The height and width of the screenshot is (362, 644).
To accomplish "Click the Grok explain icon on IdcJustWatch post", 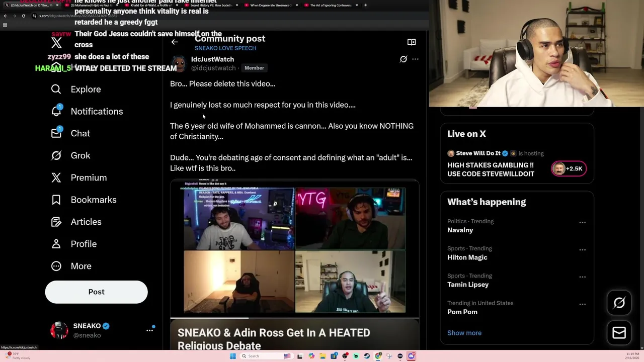I will coord(404,59).
